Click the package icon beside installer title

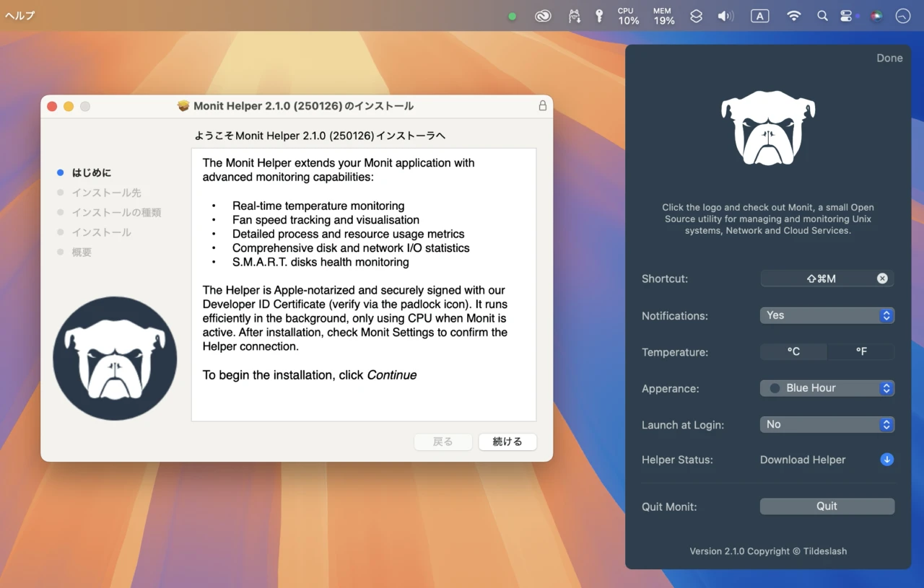(x=183, y=106)
